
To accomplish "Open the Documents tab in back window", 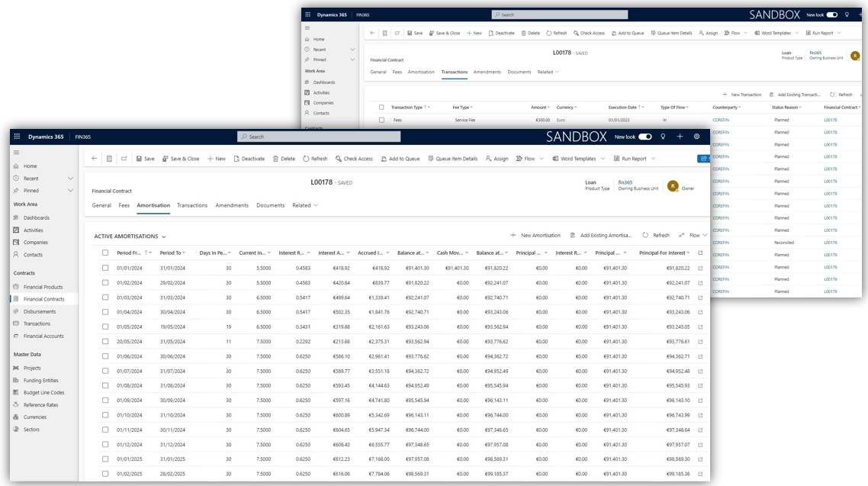I will [519, 72].
